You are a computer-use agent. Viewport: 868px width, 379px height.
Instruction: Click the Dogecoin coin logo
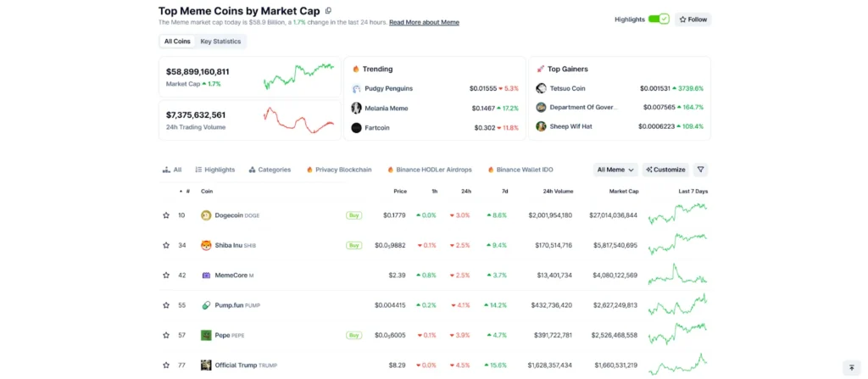pyautogui.click(x=206, y=215)
